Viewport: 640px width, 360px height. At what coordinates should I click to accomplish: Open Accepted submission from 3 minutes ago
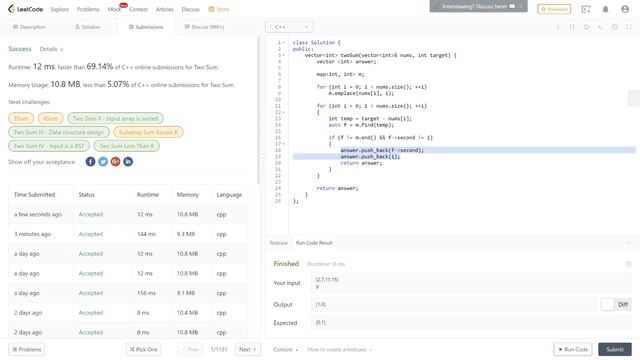click(x=91, y=234)
